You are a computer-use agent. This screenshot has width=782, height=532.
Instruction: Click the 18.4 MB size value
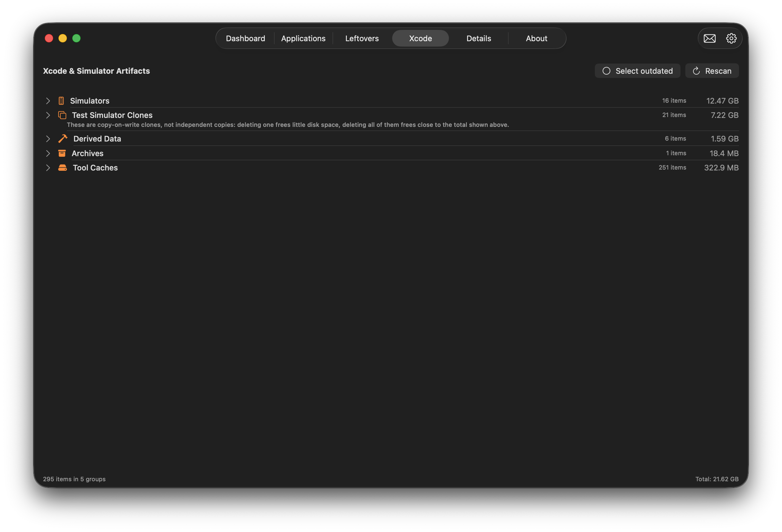pyautogui.click(x=724, y=153)
